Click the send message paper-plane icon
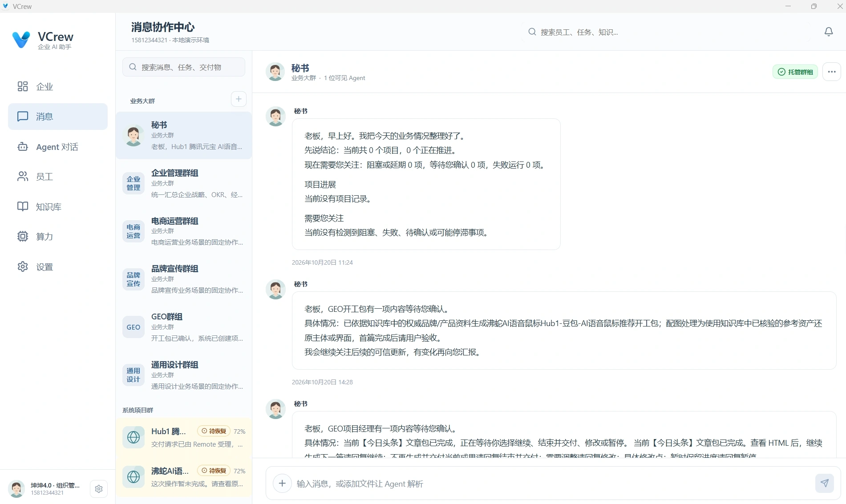Viewport: 846px width, 504px height. [824, 483]
